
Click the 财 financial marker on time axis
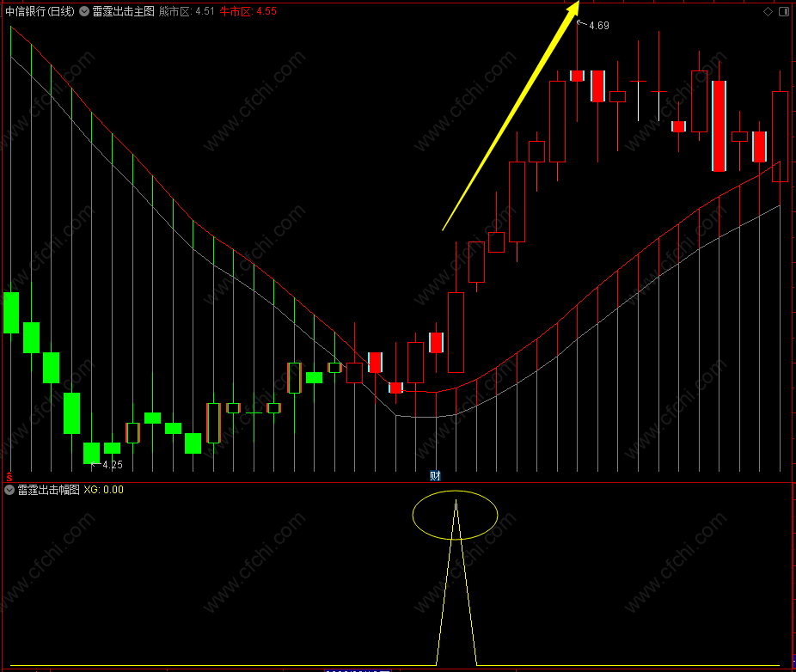[435, 475]
